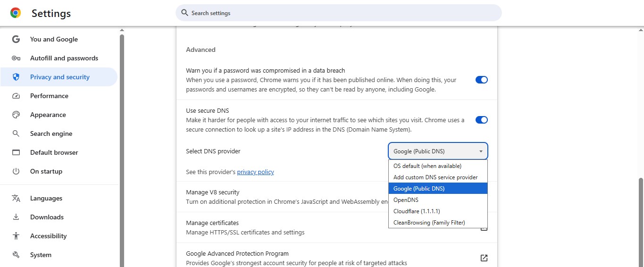Select CleanBrowsing (Family Filter) option
Viewport: 644px width, 267px height.
coord(438,223)
